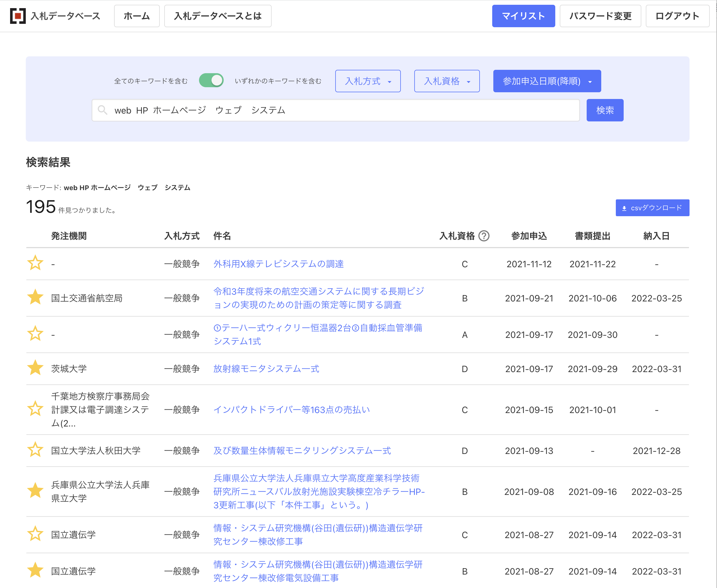Click the keyword search input field
The image size is (717, 588).
(x=339, y=110)
